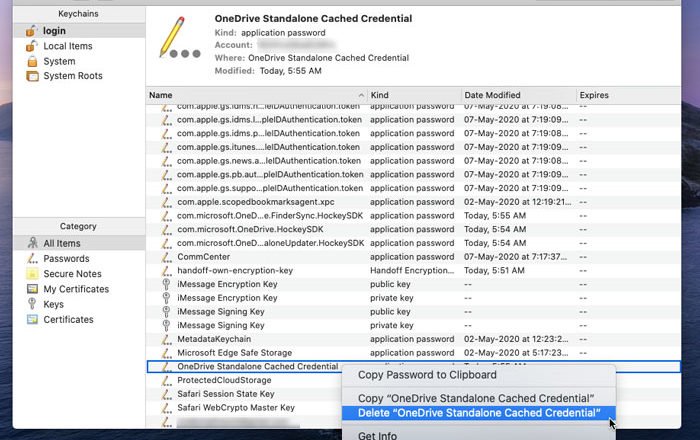Select com.microsoft.OneDrive.HockeySDK row
Image resolution: width=700 pixels, height=440 pixels.
pos(413,229)
